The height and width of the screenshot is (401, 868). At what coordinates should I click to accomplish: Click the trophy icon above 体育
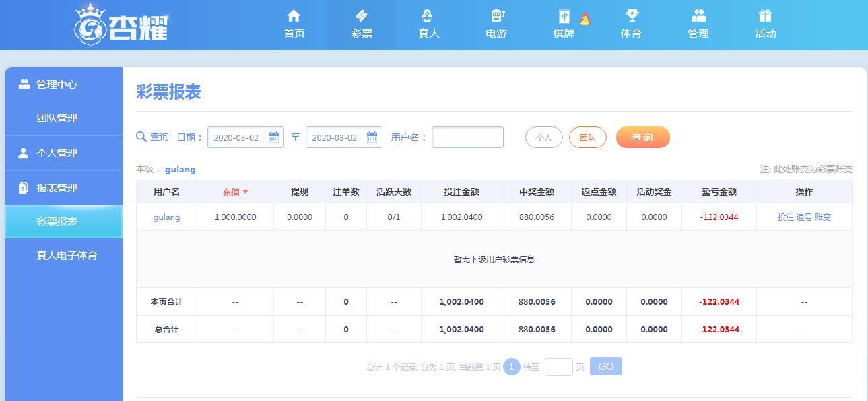tap(632, 15)
